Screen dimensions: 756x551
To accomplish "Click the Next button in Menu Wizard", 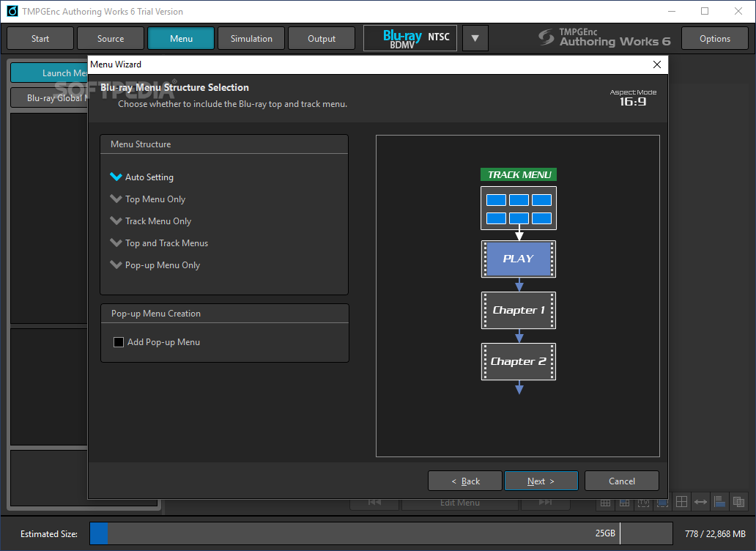I will (541, 481).
